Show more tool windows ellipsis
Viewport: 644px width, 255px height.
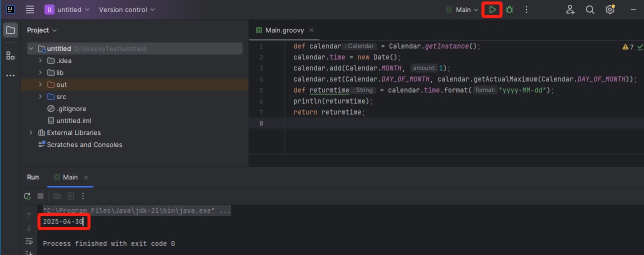[10, 75]
